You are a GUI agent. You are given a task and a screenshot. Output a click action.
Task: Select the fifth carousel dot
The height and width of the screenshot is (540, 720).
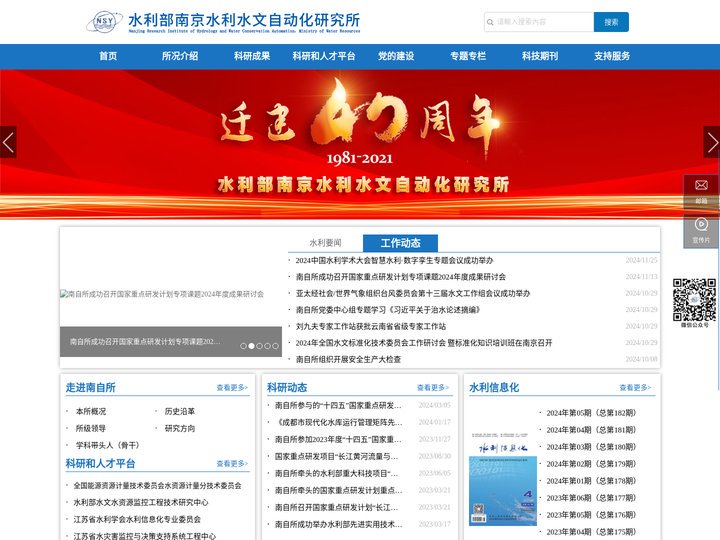coord(276,346)
